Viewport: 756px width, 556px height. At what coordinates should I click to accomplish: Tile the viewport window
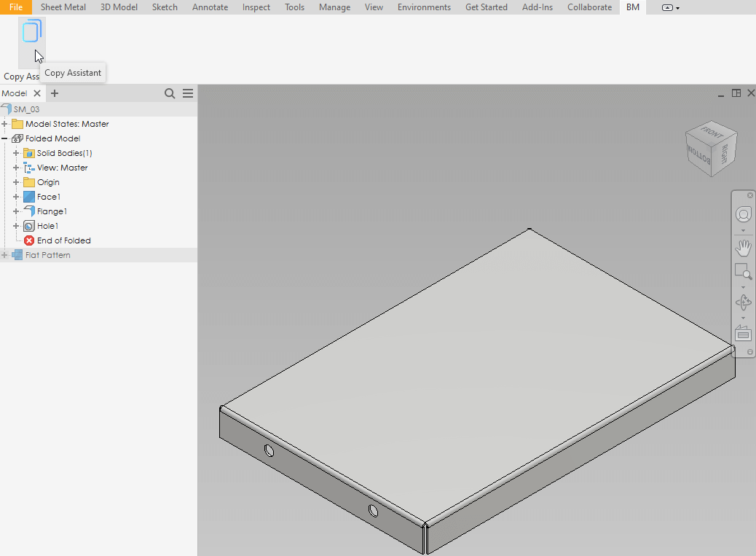(736, 93)
